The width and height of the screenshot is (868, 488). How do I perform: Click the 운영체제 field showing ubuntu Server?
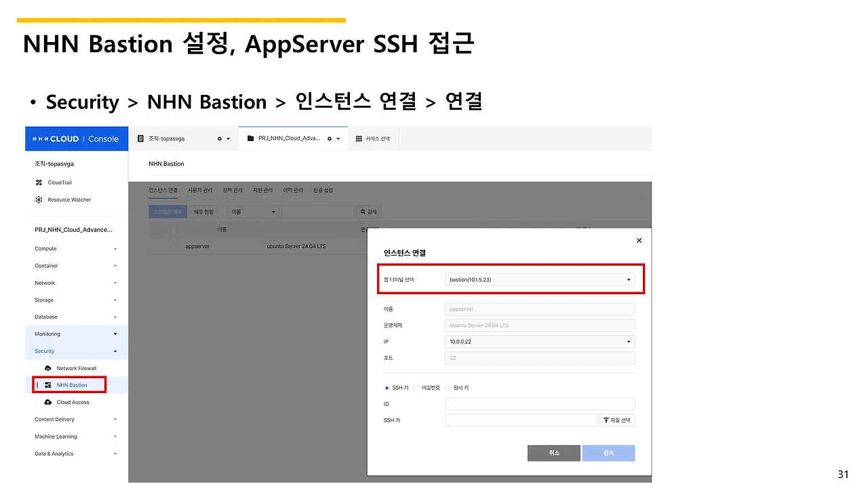(x=540, y=325)
